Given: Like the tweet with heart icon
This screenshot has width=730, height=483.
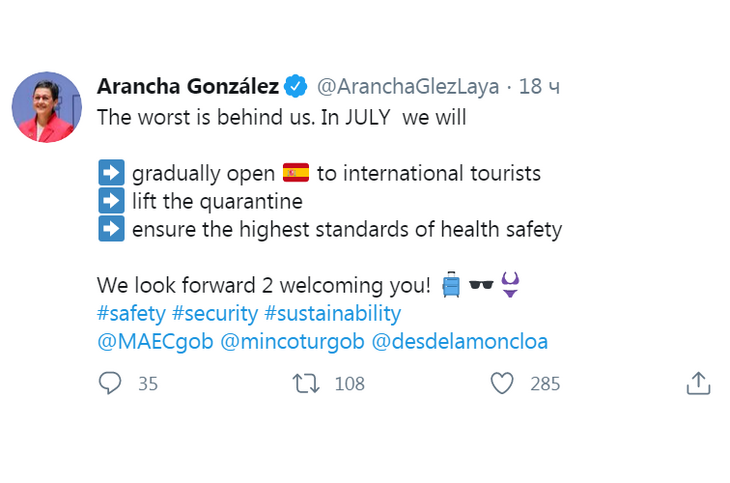Looking at the screenshot, I should pyautogui.click(x=502, y=383).
